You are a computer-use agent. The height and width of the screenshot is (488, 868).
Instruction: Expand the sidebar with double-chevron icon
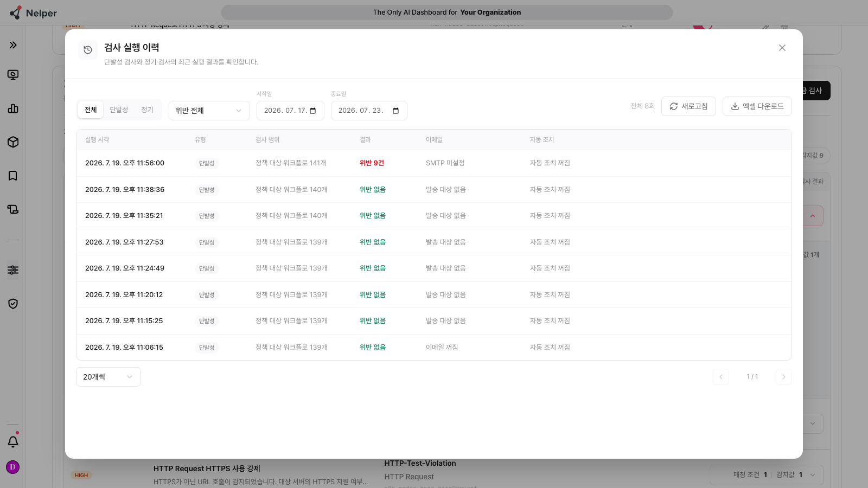click(13, 45)
